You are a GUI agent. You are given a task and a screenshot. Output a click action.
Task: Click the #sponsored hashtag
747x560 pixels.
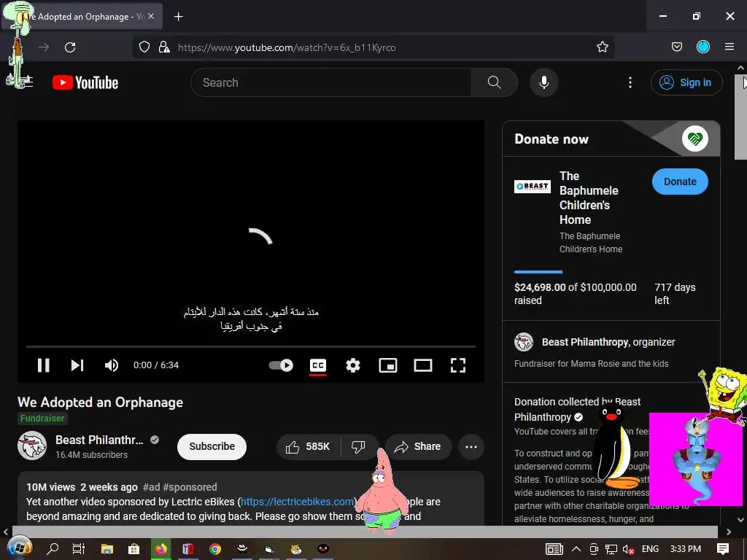(190, 487)
